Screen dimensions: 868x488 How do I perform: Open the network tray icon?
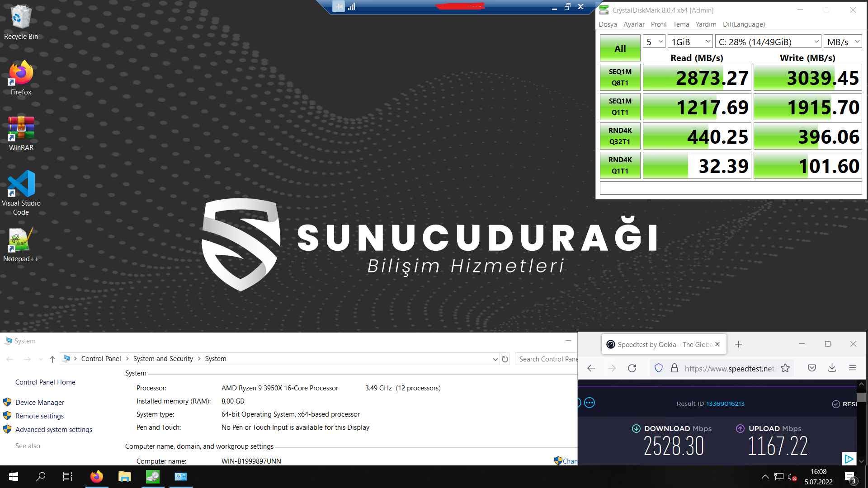tap(778, 477)
